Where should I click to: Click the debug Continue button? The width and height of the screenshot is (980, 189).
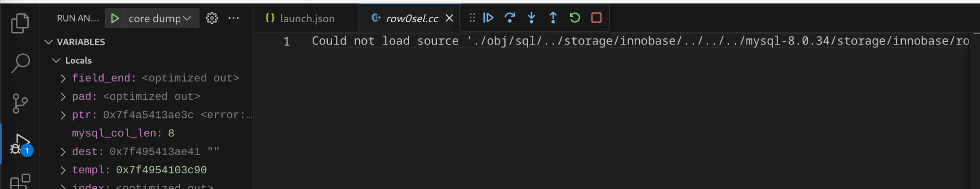[x=488, y=18]
